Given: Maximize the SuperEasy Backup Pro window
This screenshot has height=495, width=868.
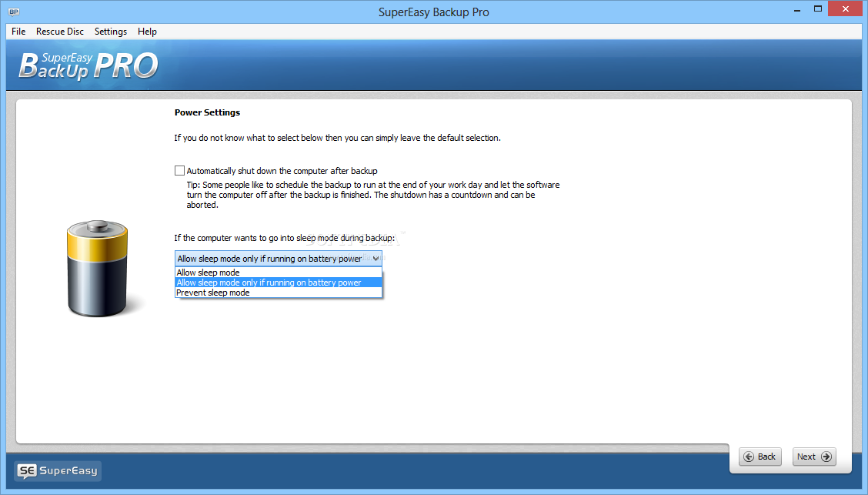Looking at the screenshot, I should 818,9.
